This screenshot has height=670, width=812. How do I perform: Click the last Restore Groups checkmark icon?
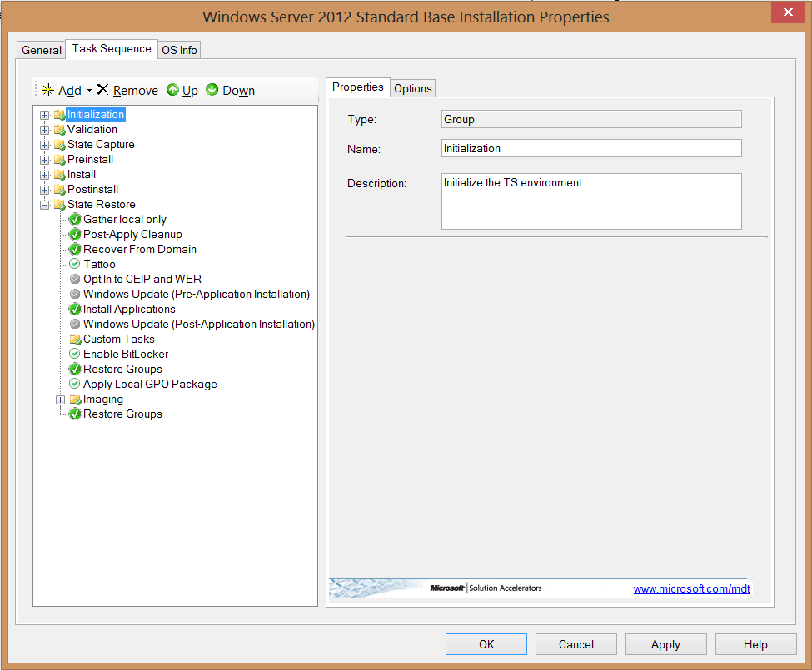75,414
